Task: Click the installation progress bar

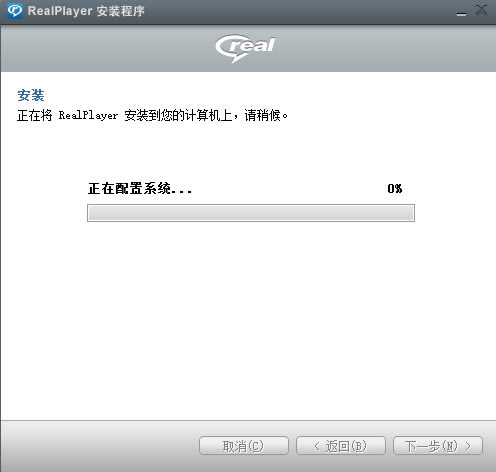Action: tap(251, 213)
